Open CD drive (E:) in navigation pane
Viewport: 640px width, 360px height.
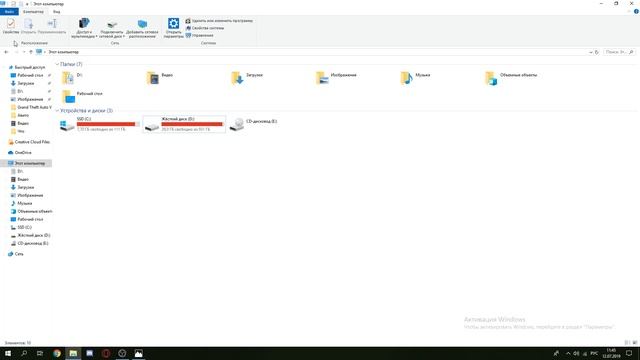coord(29,243)
